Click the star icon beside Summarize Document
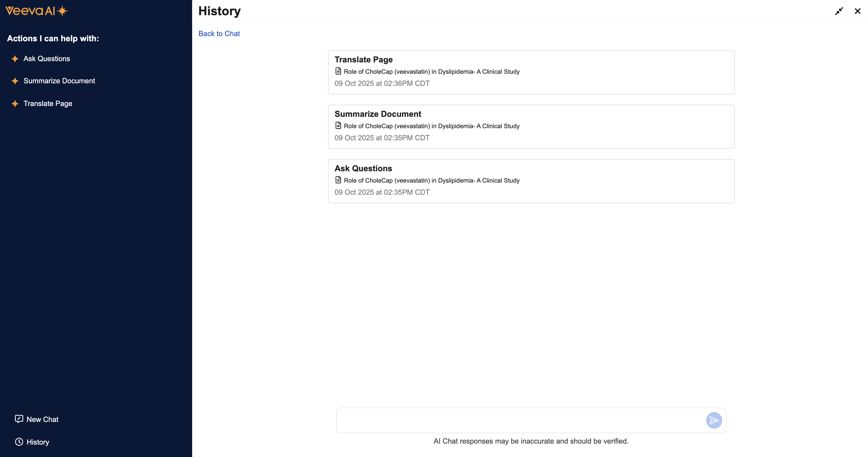The image size is (868, 457). pyautogui.click(x=15, y=81)
